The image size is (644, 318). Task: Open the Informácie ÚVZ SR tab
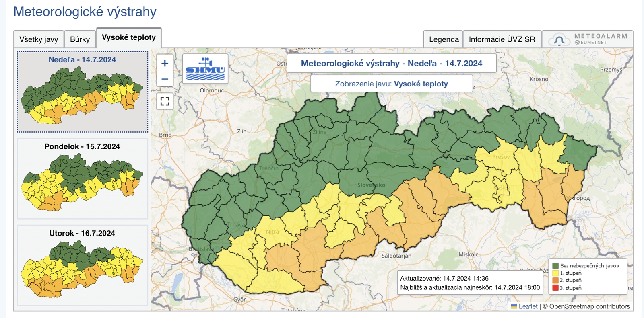(502, 39)
